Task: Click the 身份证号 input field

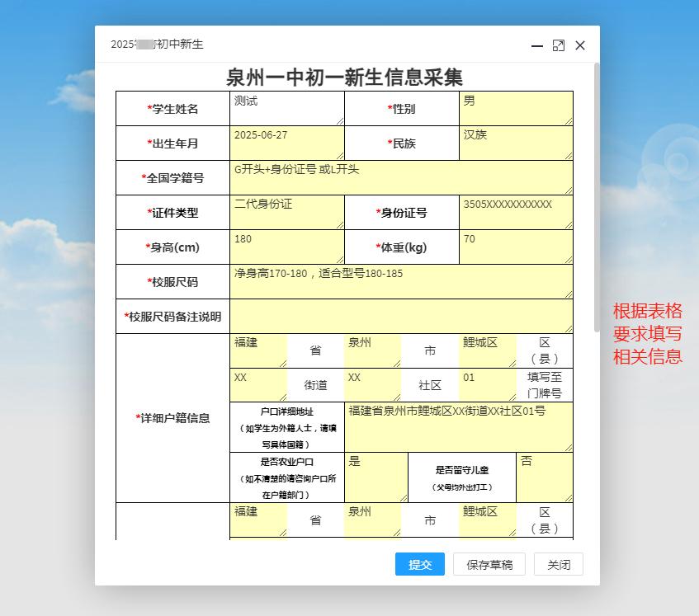Action: [516, 213]
